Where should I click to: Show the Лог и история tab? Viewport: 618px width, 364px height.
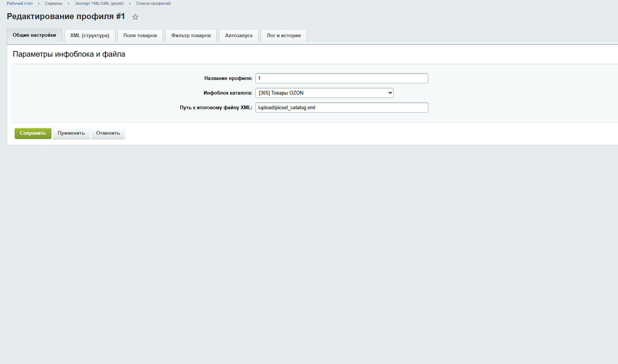pos(284,36)
